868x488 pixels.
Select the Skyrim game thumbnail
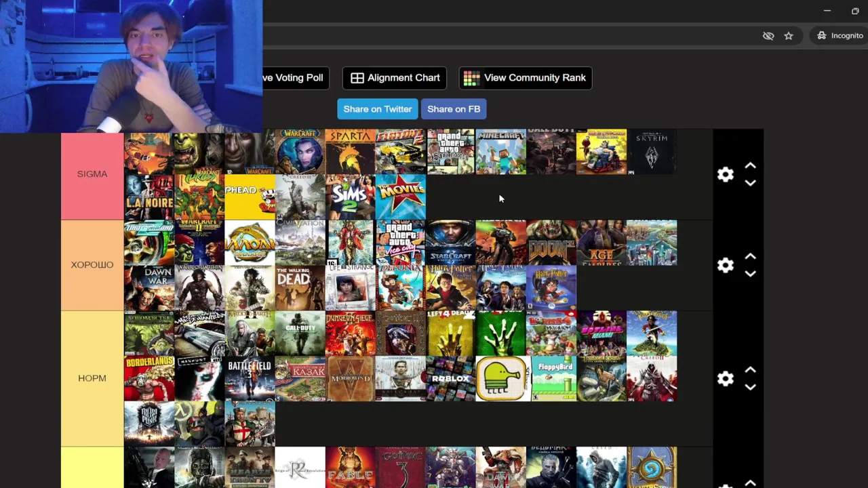coord(652,152)
